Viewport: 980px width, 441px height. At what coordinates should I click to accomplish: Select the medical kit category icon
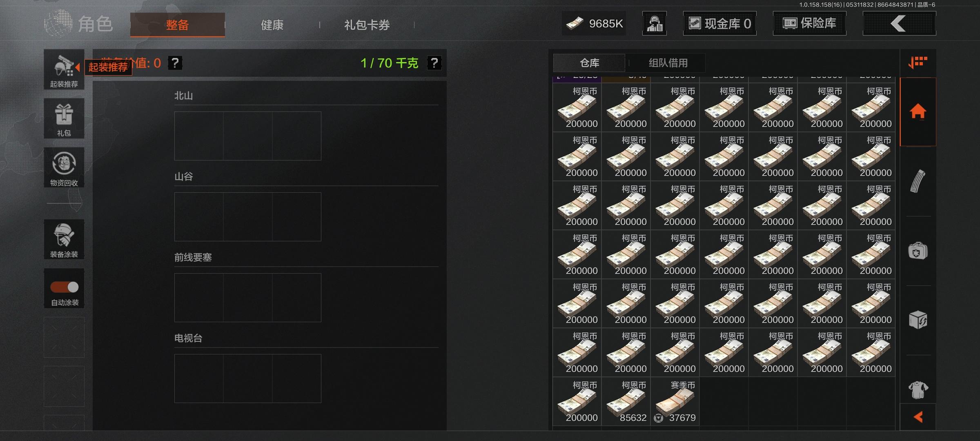click(x=918, y=251)
